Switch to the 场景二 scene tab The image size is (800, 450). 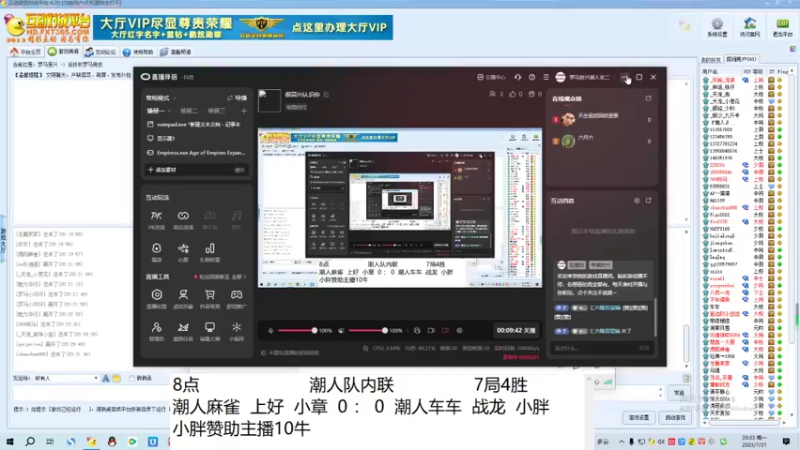click(x=189, y=111)
